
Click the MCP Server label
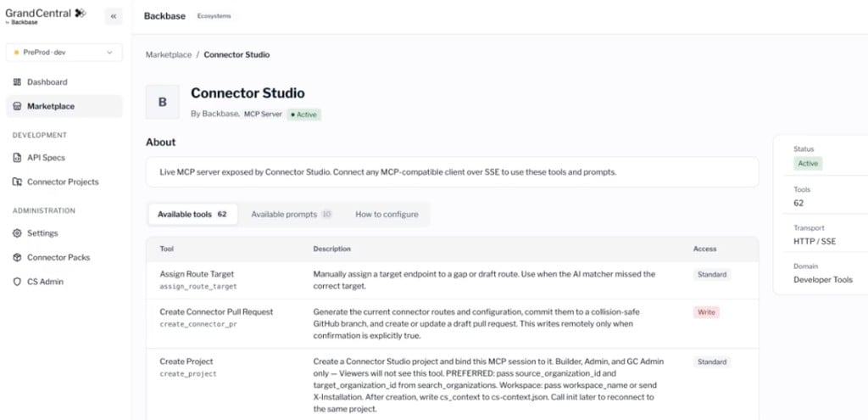click(263, 115)
